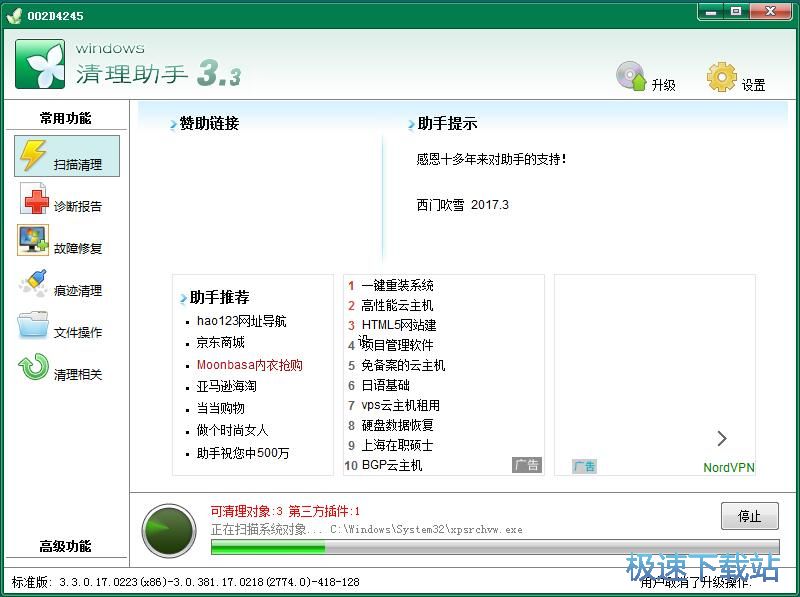
Task: Click the 第三方插件:1 status text
Action: pyautogui.click(x=324, y=511)
